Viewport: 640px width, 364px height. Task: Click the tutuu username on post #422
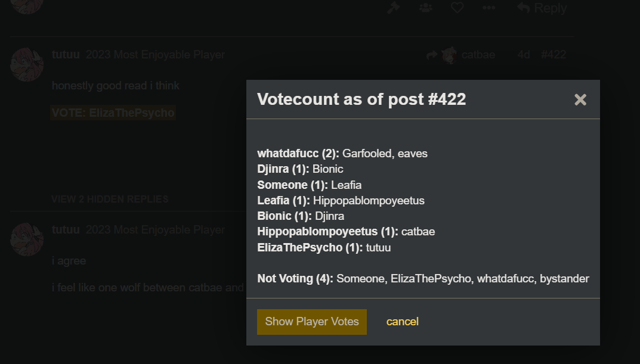pyautogui.click(x=66, y=55)
